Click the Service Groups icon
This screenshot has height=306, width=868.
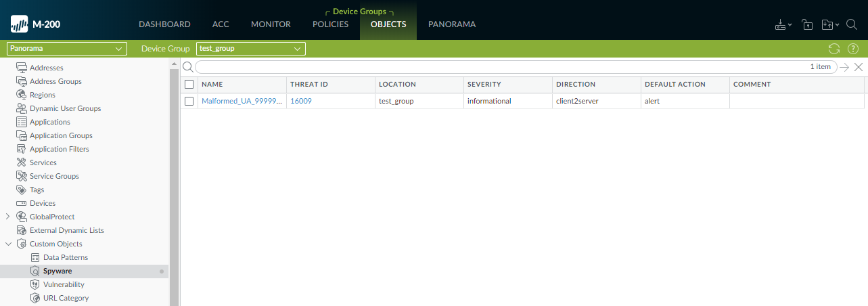pos(22,176)
